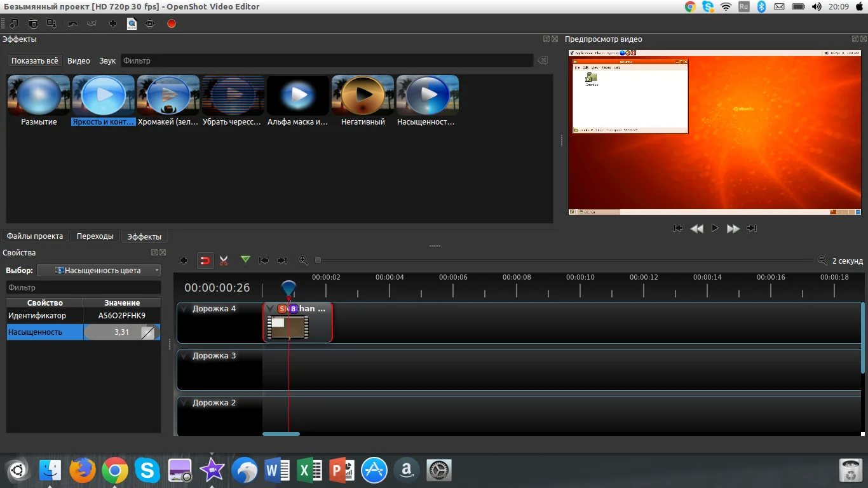Click the Save Project toolbar icon
868x488 pixels.
[x=51, y=24]
